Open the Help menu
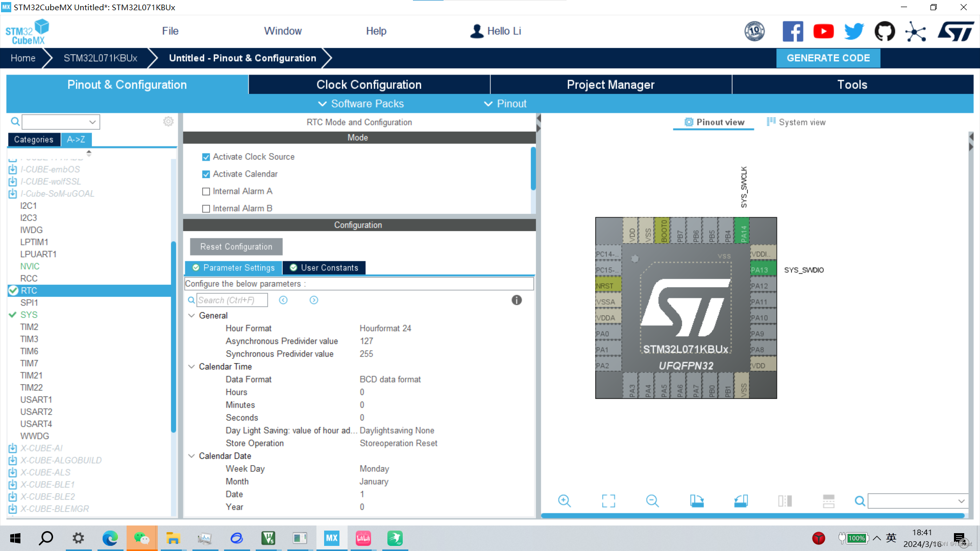 tap(376, 31)
